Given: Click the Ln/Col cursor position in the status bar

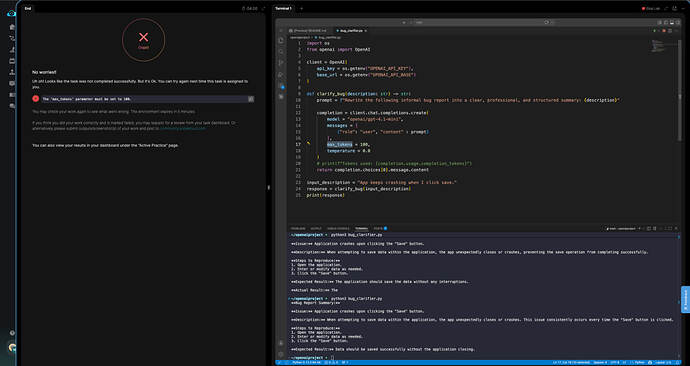Looking at the screenshot, I should coord(572,362).
